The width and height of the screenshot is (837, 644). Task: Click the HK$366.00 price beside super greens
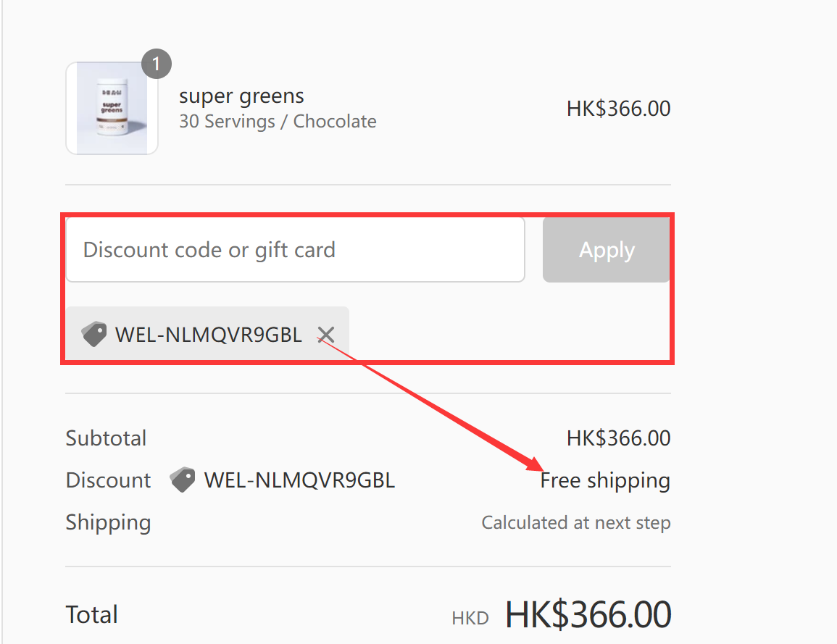[x=619, y=107]
